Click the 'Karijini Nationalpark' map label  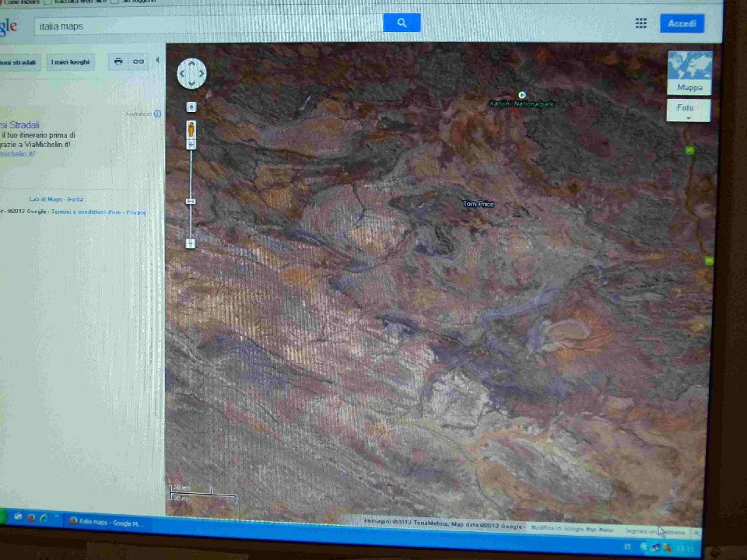[521, 103]
